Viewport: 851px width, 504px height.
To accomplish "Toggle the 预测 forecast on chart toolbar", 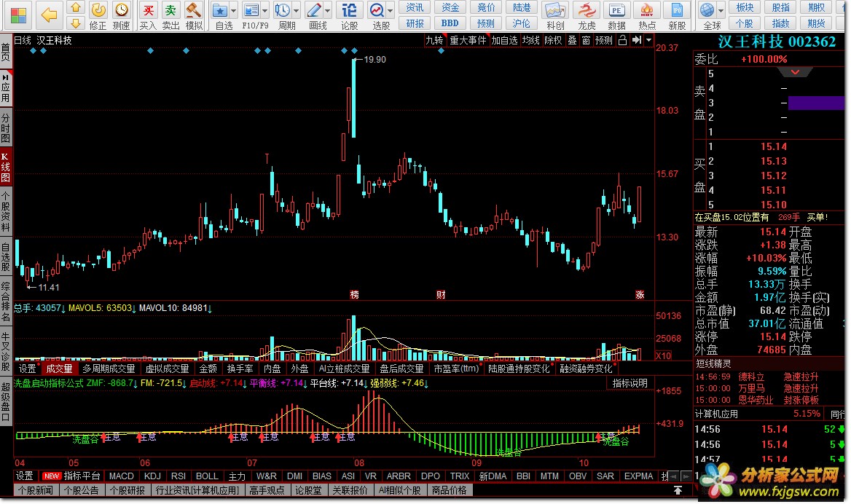I will click(603, 40).
